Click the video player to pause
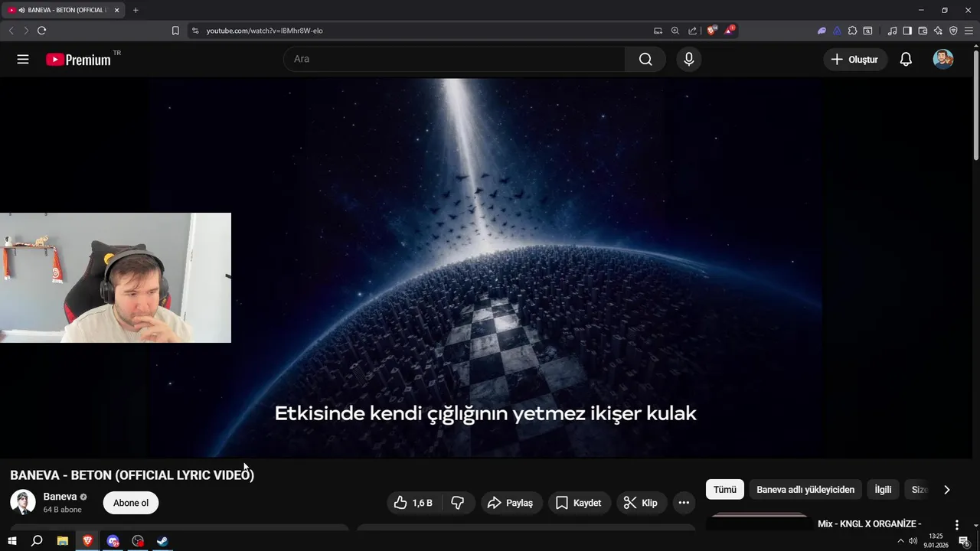Image resolution: width=980 pixels, height=551 pixels. pyautogui.click(x=485, y=268)
